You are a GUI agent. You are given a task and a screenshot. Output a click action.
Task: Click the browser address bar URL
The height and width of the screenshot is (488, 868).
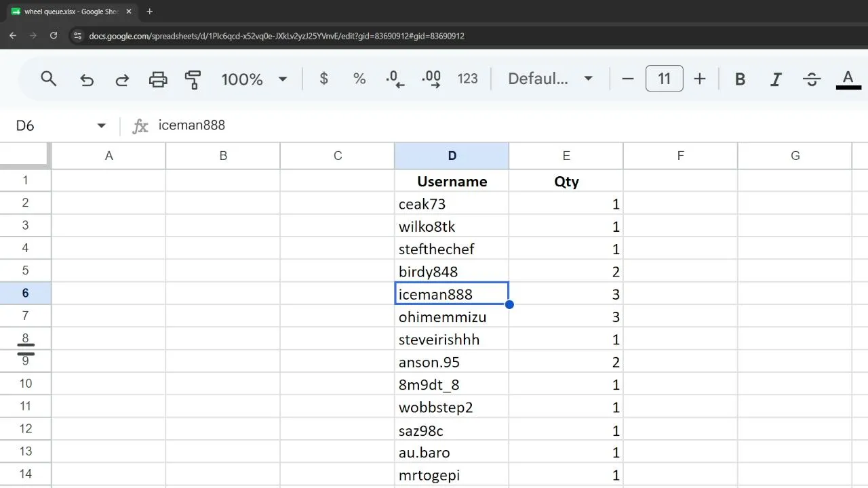[277, 36]
